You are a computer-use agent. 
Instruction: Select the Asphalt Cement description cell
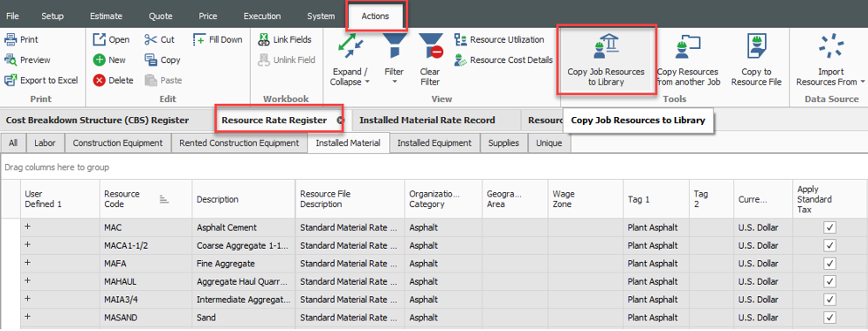tap(244, 227)
